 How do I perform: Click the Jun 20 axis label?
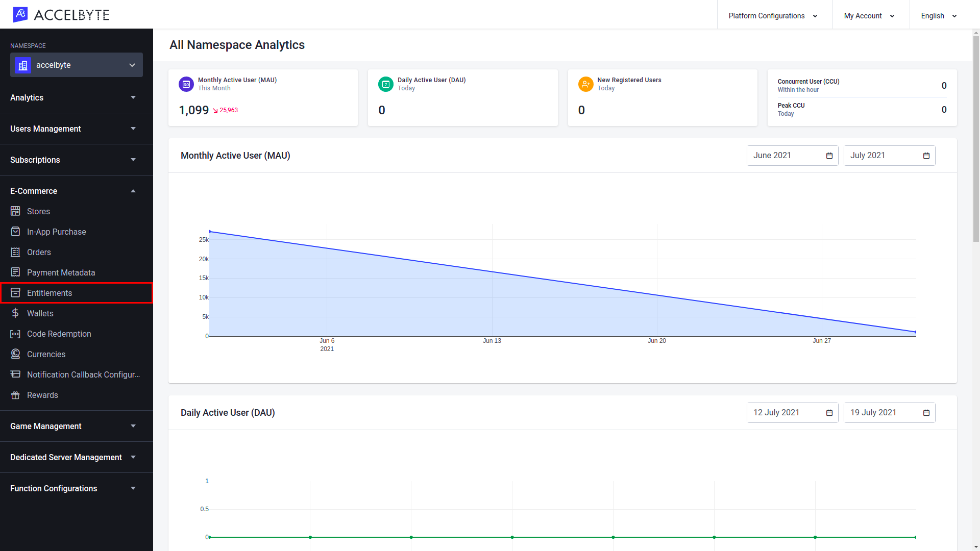tap(657, 341)
